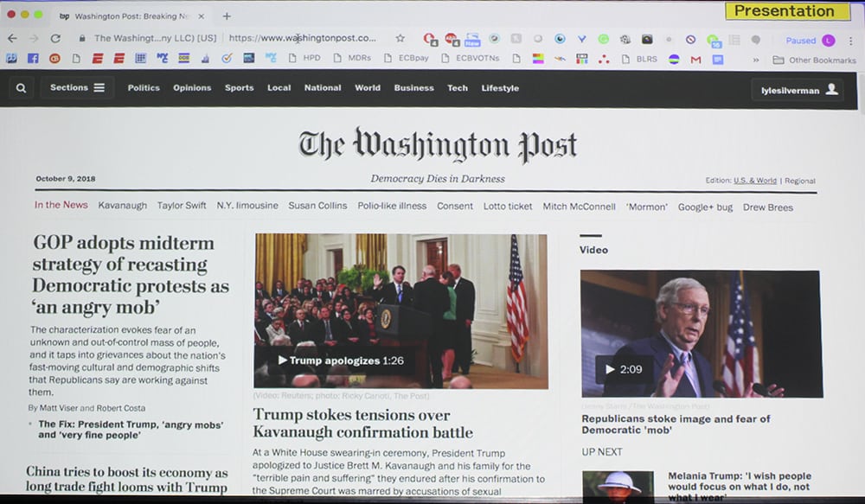This screenshot has height=504, width=865.
Task: Open 'Trump stokes tensions over Kavanaugh' article
Action: 362,424
